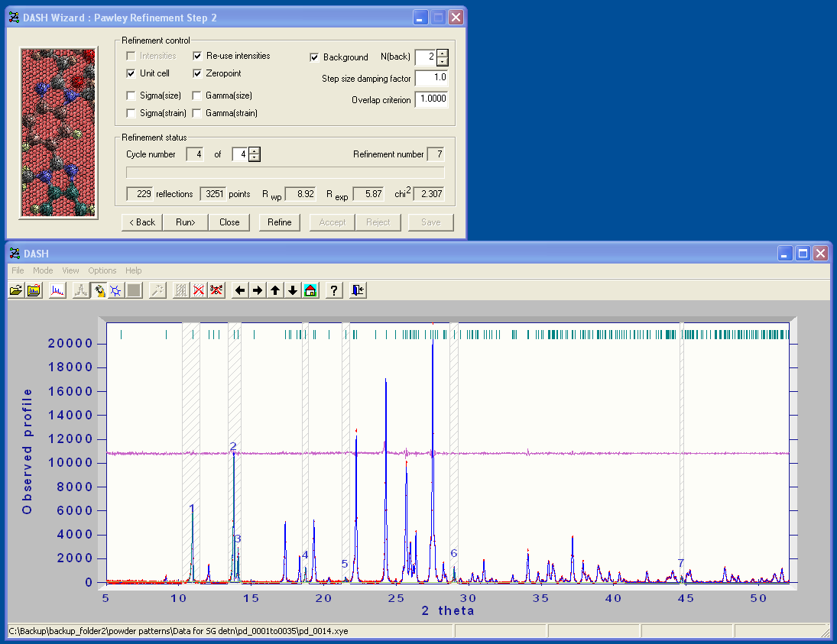Start refinement with the Refine button
The image size is (837, 644).
click(280, 222)
